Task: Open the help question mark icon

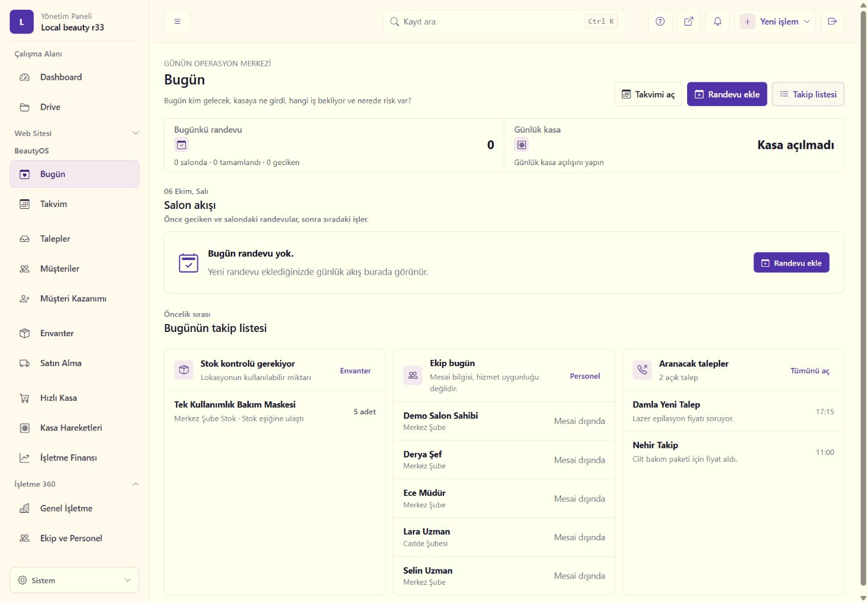Action: (x=660, y=21)
